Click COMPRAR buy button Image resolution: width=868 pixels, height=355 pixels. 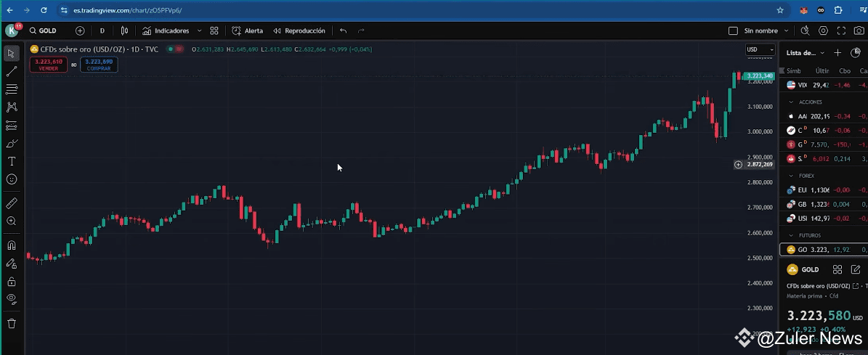click(99, 65)
